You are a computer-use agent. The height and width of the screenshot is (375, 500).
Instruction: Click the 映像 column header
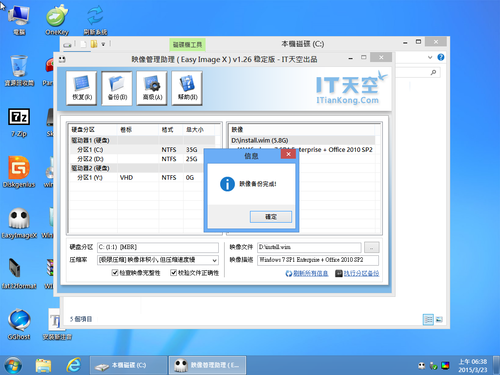(304, 129)
